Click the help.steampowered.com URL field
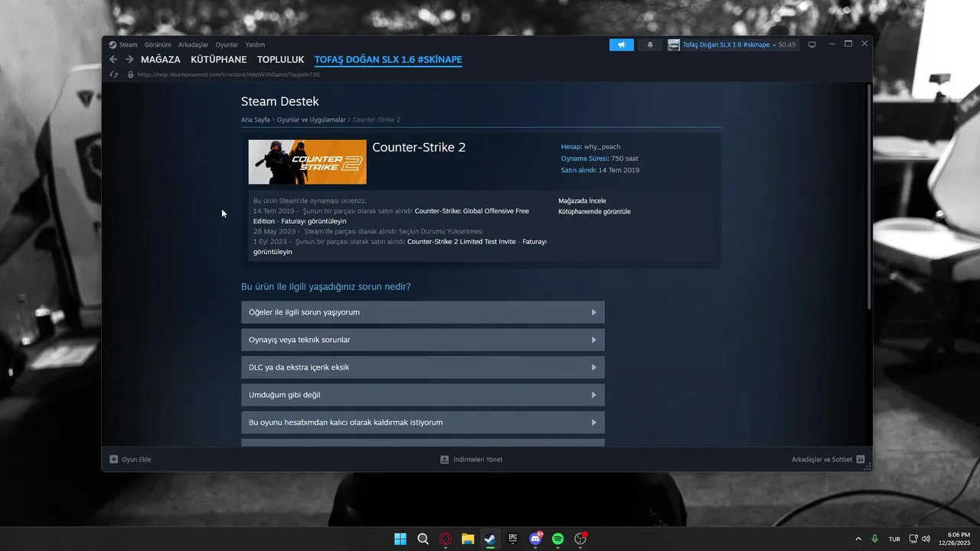This screenshot has height=551, width=980. [229, 74]
